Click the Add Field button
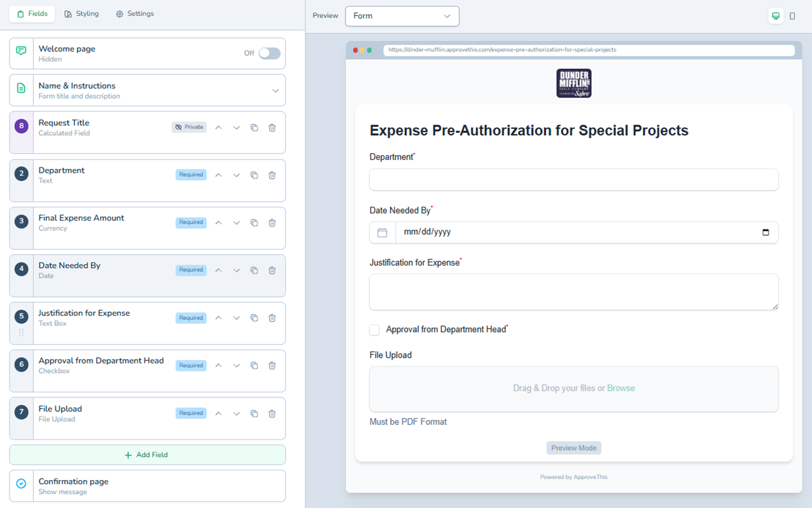 pyautogui.click(x=147, y=454)
